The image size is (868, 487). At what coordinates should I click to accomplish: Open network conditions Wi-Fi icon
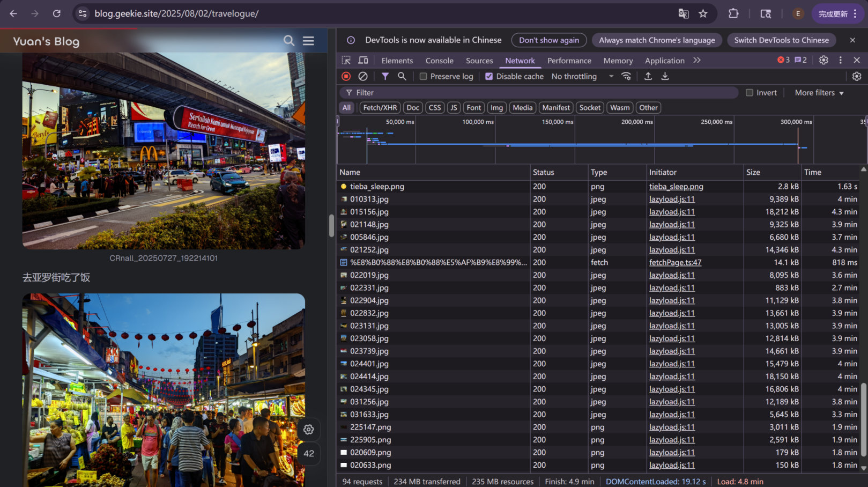click(626, 77)
